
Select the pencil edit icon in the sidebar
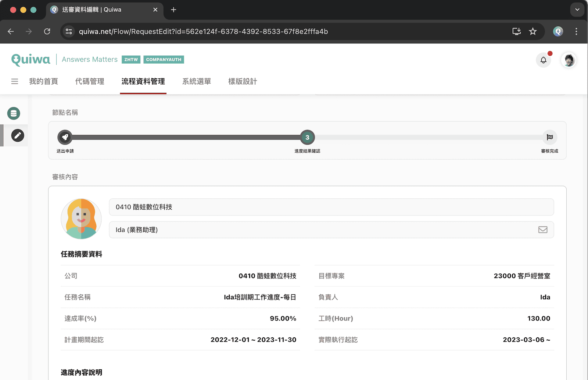tap(17, 135)
